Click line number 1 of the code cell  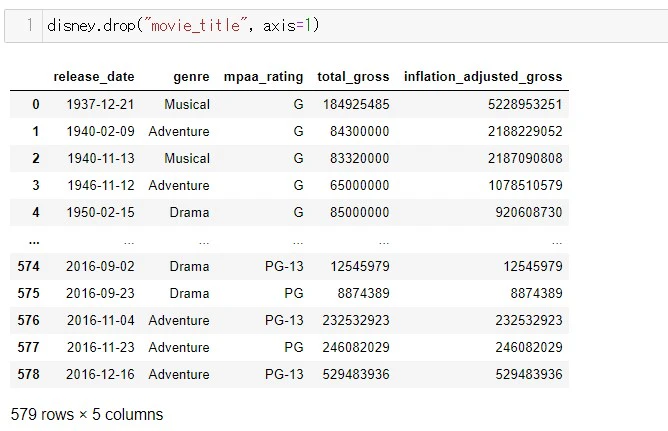(29, 25)
